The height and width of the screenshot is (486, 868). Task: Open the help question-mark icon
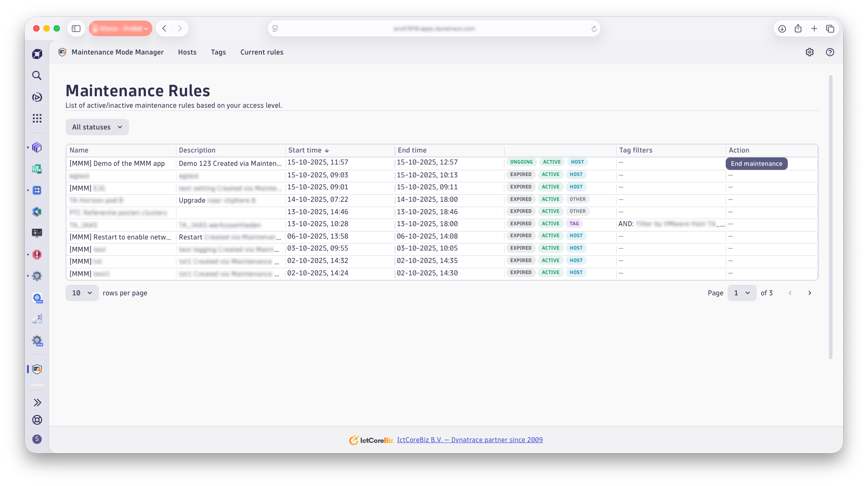pyautogui.click(x=830, y=52)
